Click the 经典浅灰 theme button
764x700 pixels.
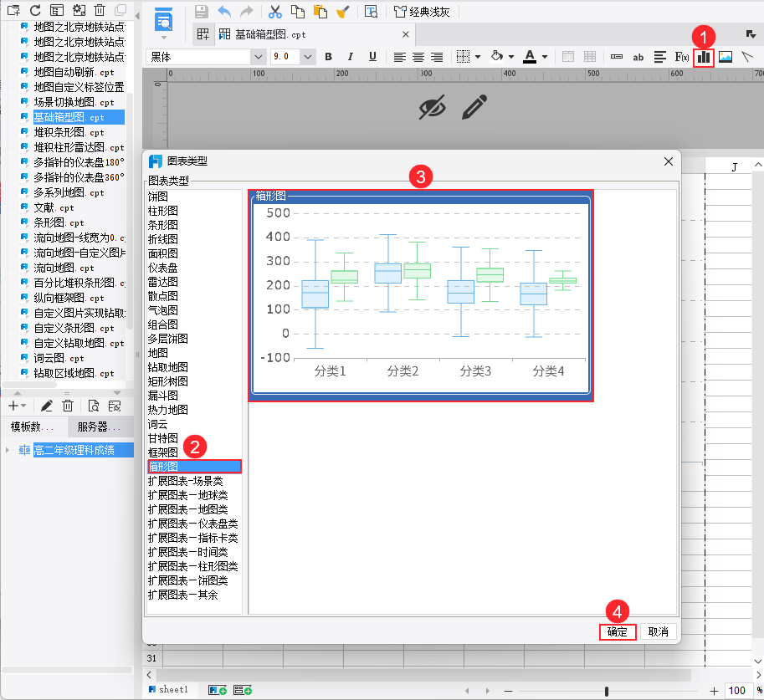(x=422, y=12)
